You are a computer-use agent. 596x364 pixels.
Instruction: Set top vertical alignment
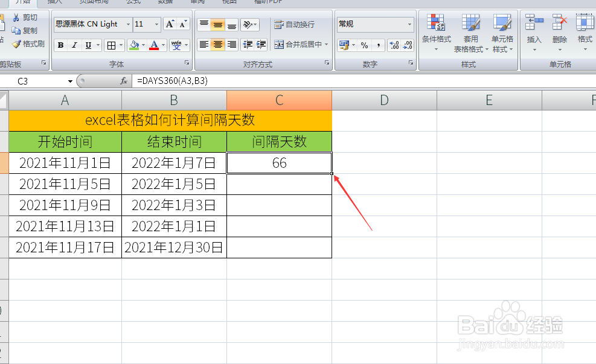coord(204,25)
